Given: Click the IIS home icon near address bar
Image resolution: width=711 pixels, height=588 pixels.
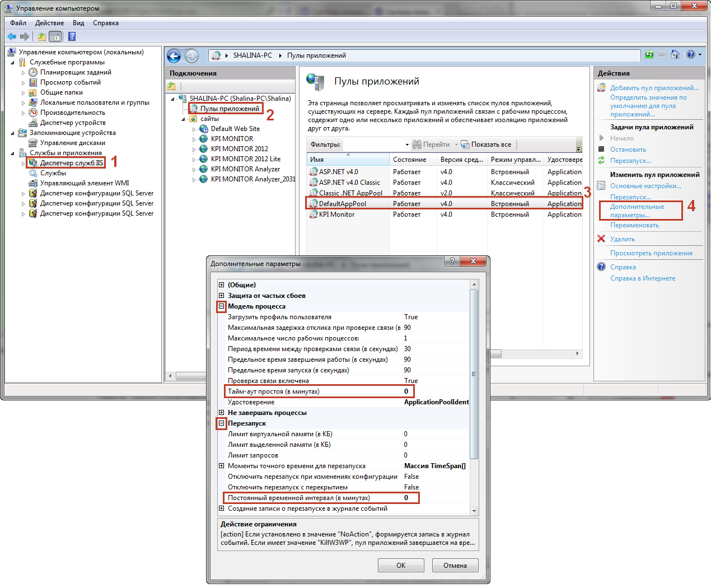Looking at the screenshot, I should pyautogui.click(x=675, y=54).
